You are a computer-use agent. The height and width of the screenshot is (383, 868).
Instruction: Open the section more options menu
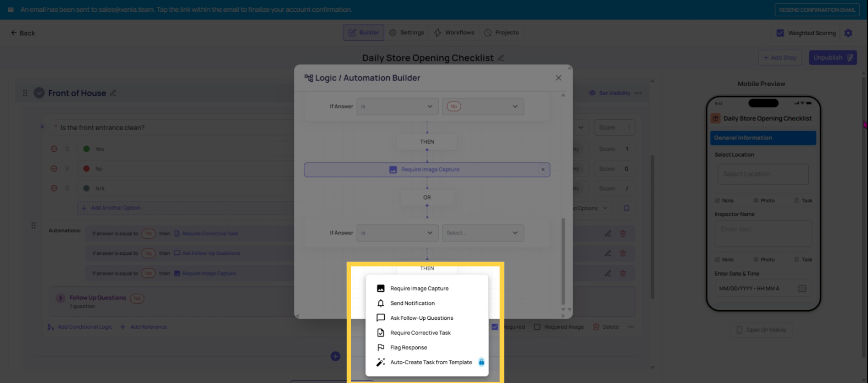click(638, 93)
